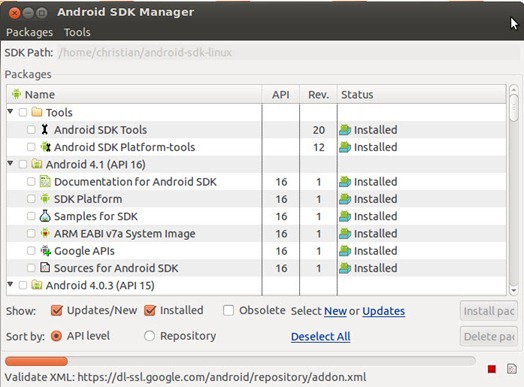Image resolution: width=524 pixels, height=387 pixels.
Task: Click the Install packages button
Action: pos(489,311)
